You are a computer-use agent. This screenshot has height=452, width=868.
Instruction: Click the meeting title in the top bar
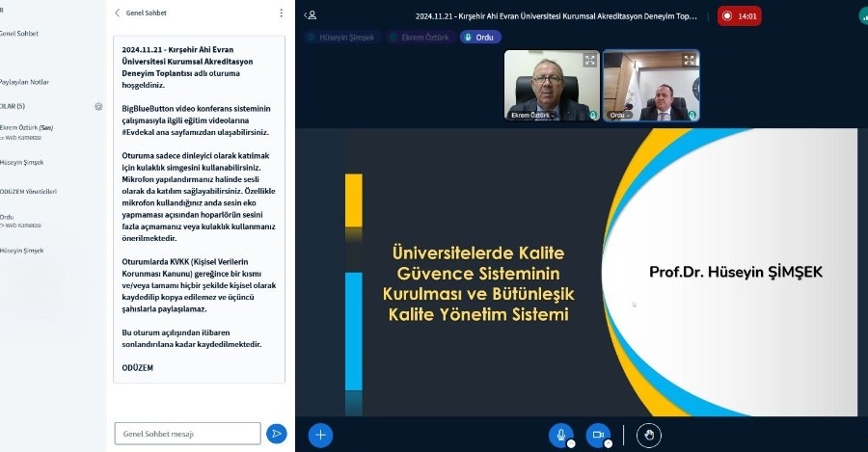pyautogui.click(x=556, y=16)
